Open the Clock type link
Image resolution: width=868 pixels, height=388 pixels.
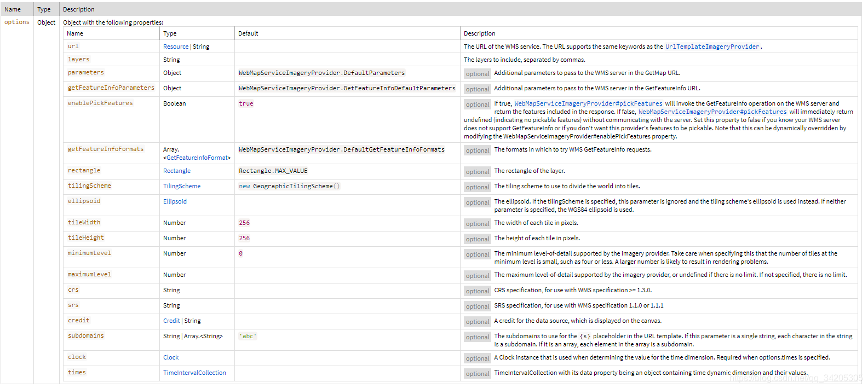click(171, 357)
